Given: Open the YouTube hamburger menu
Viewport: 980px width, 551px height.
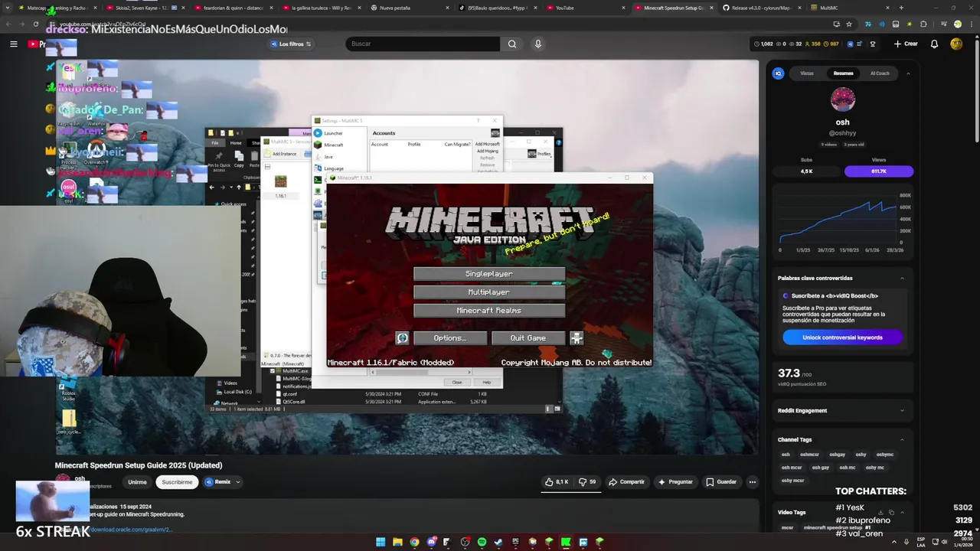Looking at the screenshot, I should coord(13,44).
